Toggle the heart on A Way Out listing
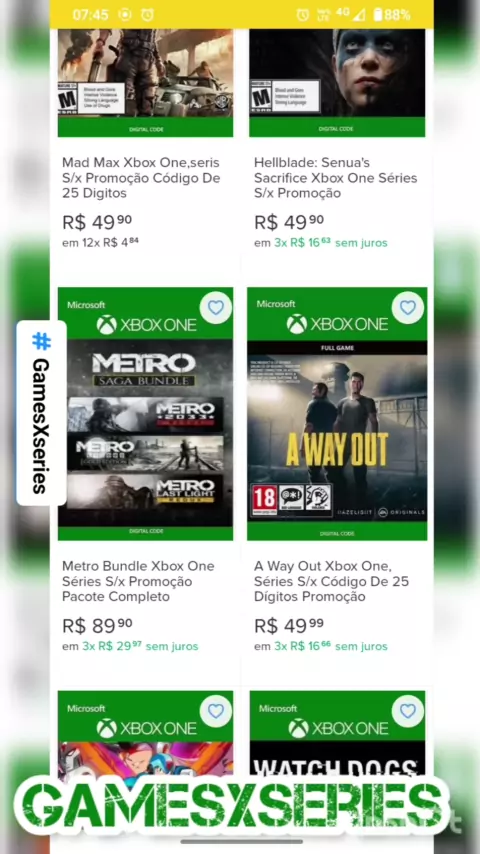The width and height of the screenshot is (480, 854). pyautogui.click(x=408, y=308)
